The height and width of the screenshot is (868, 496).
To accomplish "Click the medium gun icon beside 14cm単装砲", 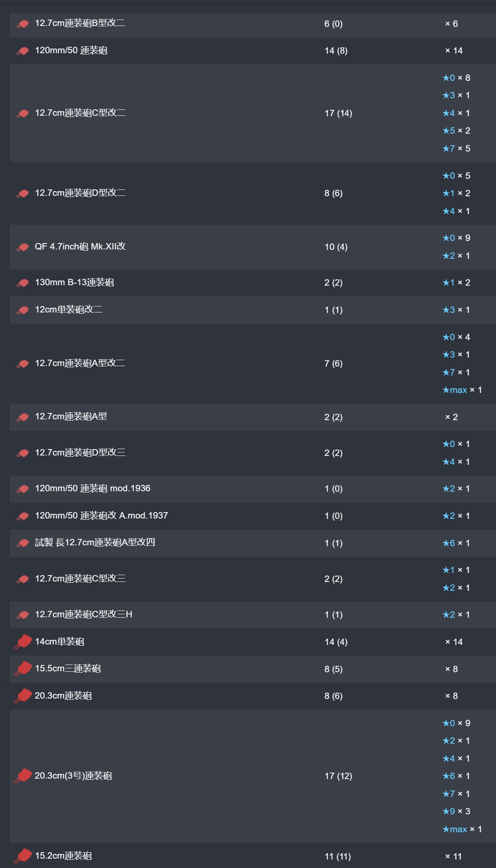I will point(23,642).
